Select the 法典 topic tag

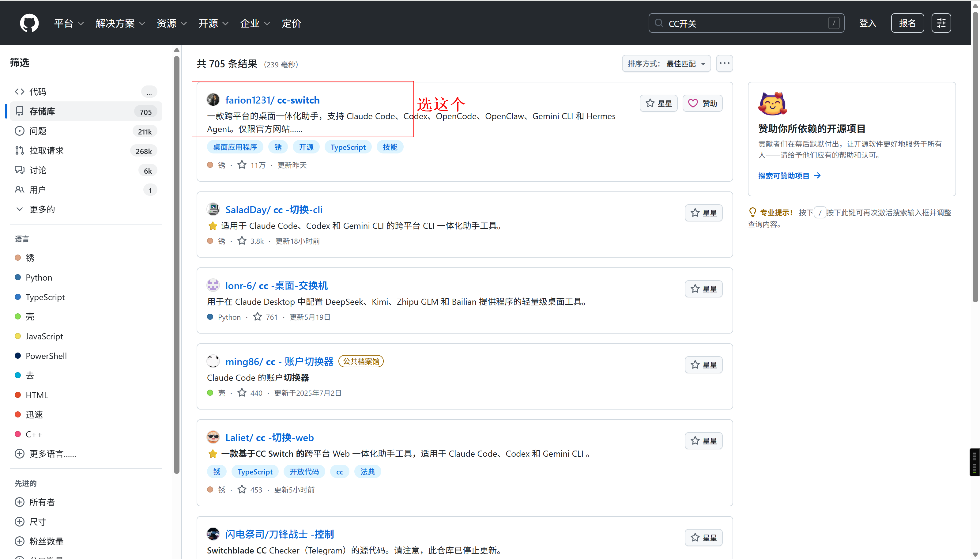pos(367,472)
